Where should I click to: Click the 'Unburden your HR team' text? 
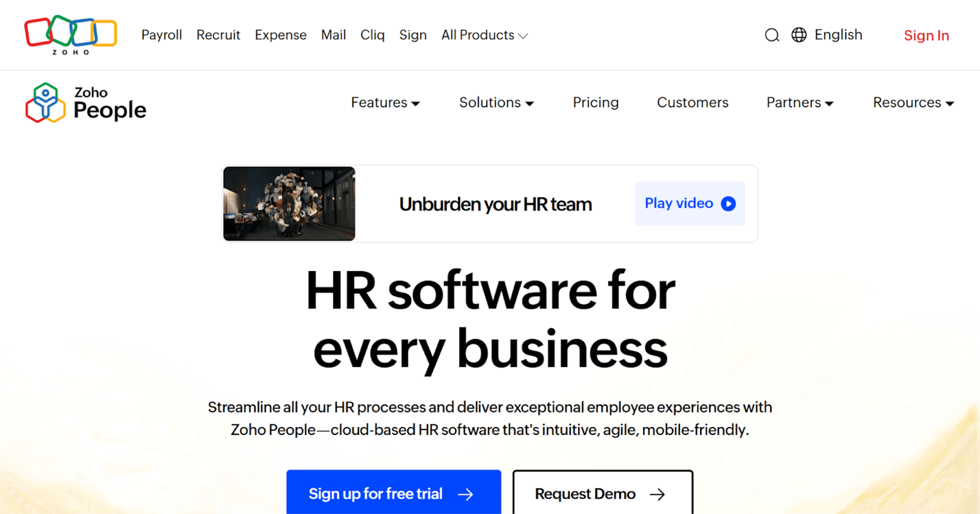[x=496, y=204]
